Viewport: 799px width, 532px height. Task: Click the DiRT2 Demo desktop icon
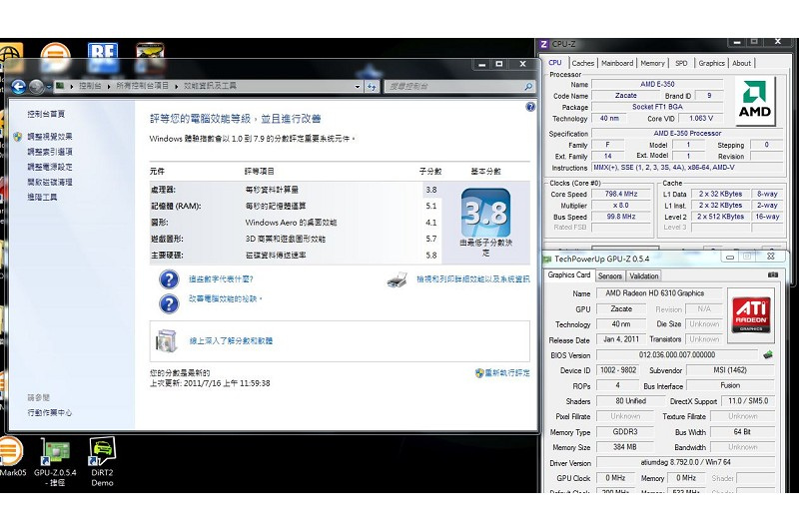[x=102, y=451]
